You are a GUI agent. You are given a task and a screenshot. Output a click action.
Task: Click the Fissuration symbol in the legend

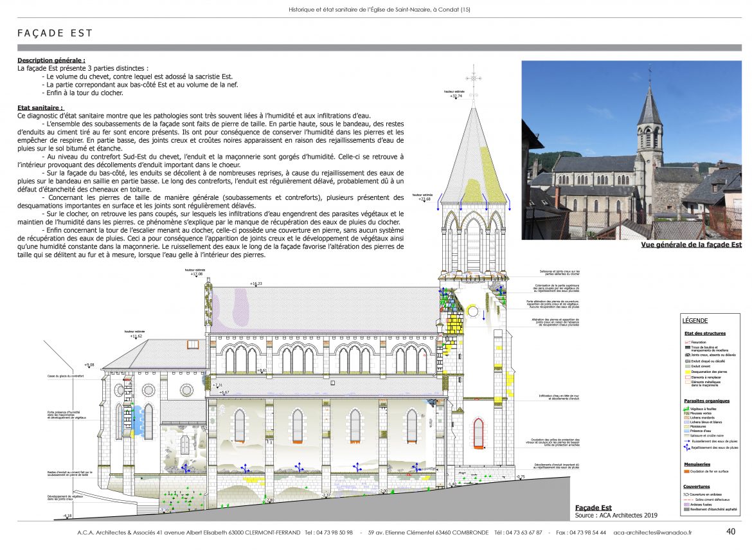pyautogui.click(x=687, y=342)
